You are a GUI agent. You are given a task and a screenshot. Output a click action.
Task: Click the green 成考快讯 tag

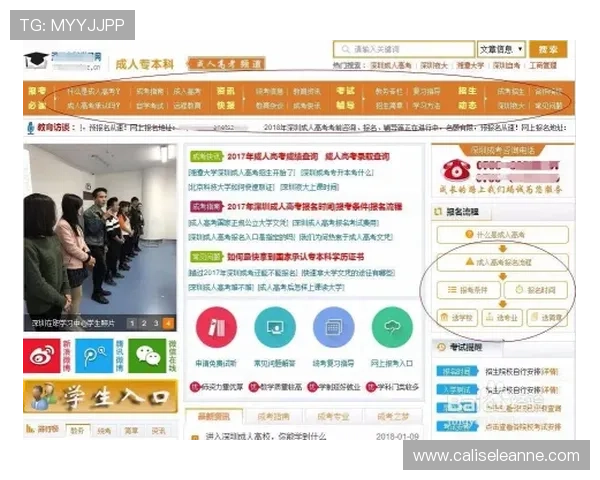tap(206, 156)
